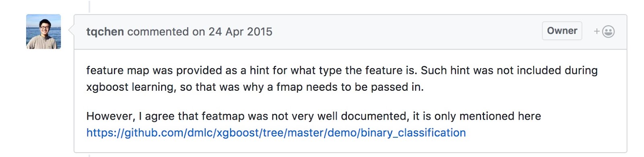Click the plus sign beside the smiley
Image resolution: width=644 pixels, height=157 pixels.
tap(597, 31)
